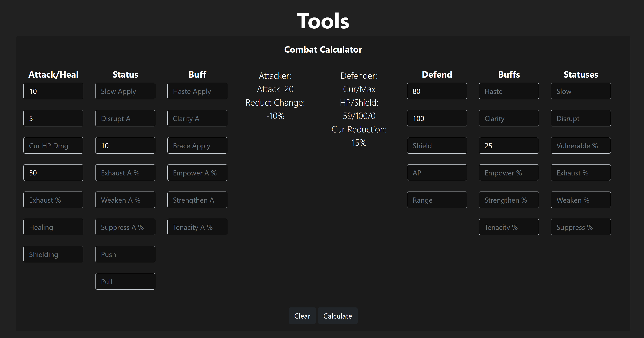Click the Defend column header
The height and width of the screenshot is (338, 644).
coord(437,74)
